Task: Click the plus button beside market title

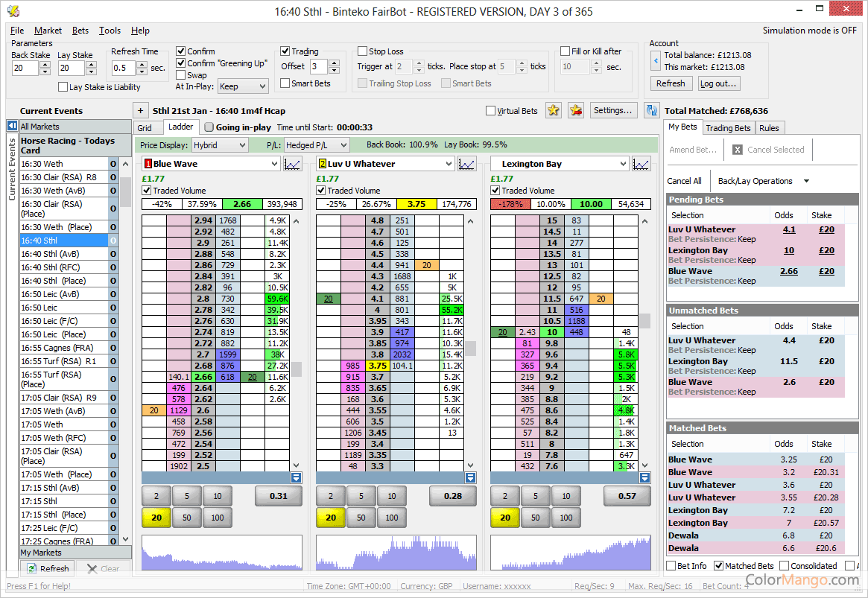Action: tap(141, 110)
